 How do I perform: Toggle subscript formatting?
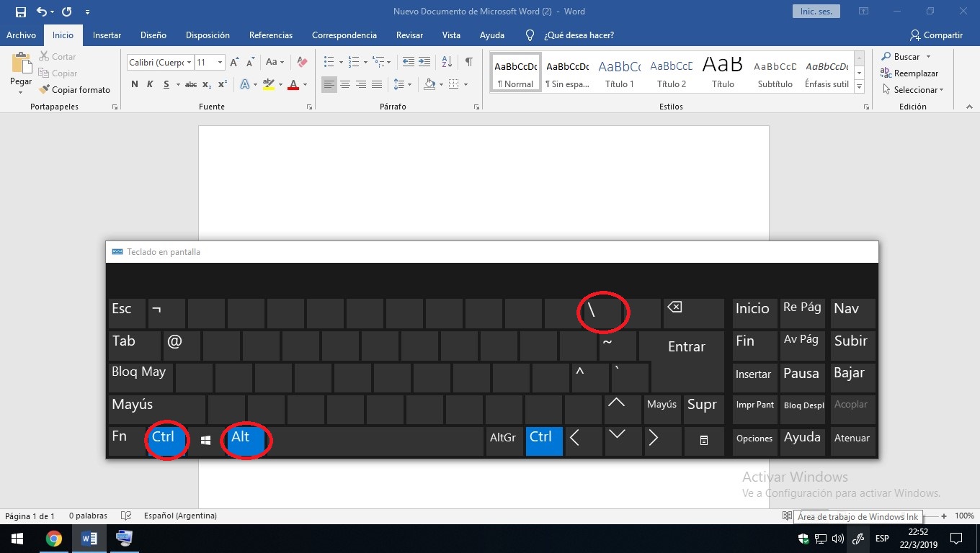point(207,84)
